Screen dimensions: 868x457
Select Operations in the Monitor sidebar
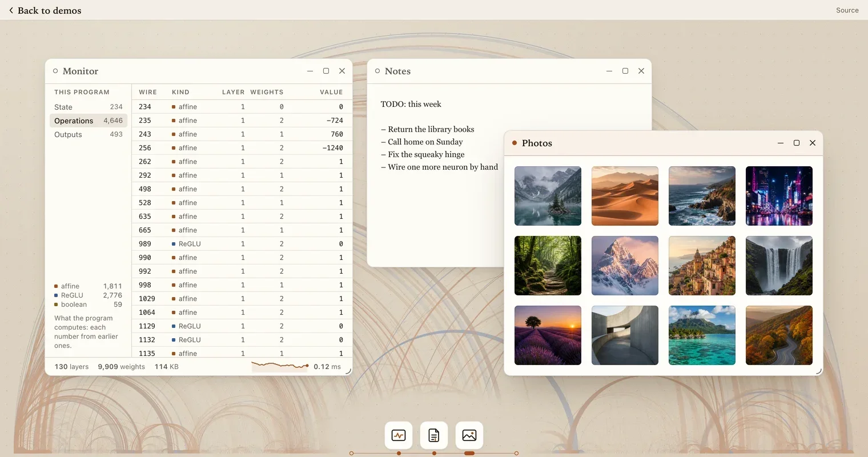click(89, 121)
